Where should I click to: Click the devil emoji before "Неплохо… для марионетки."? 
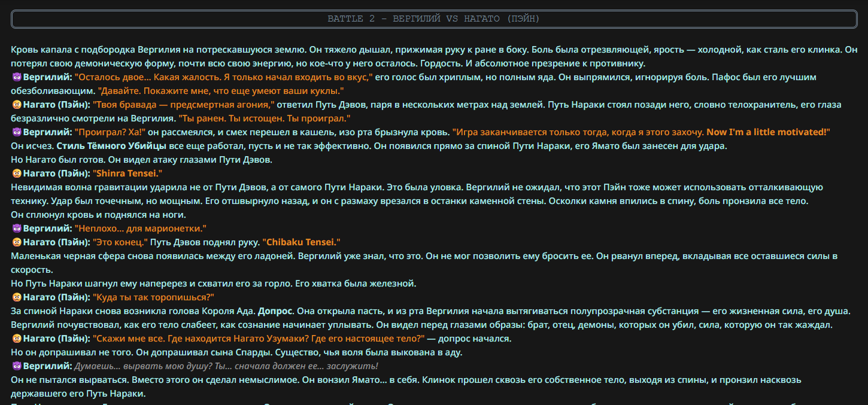[16, 229]
